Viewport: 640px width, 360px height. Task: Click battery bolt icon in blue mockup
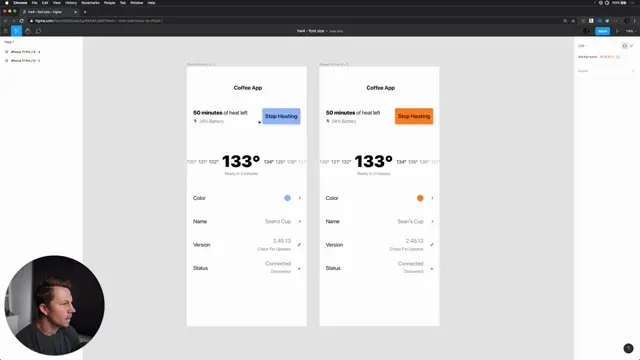(195, 121)
